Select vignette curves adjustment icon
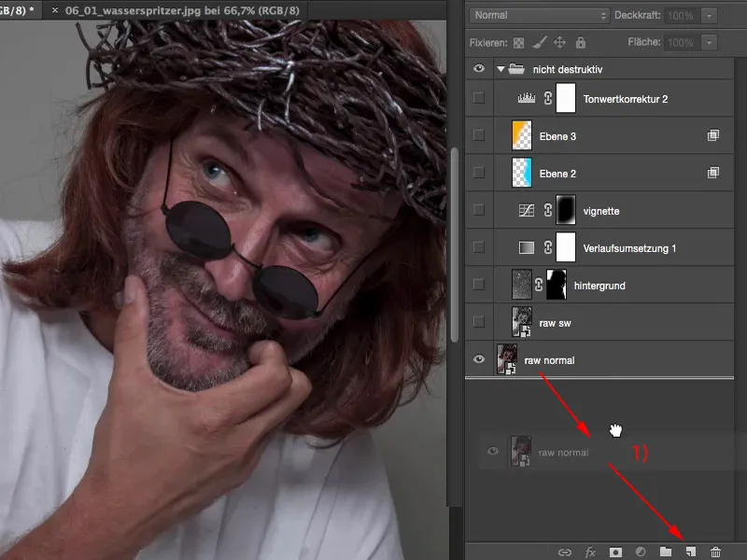Image resolution: width=747 pixels, height=560 pixels. point(527,210)
